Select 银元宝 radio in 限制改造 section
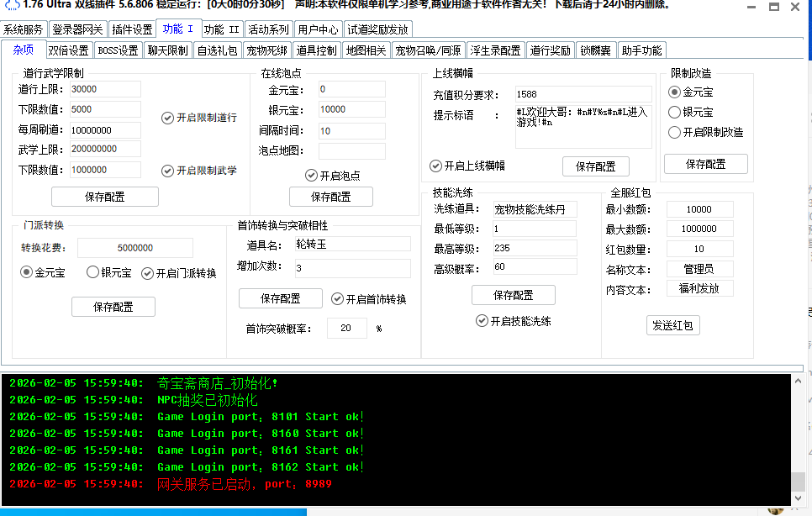 click(674, 113)
